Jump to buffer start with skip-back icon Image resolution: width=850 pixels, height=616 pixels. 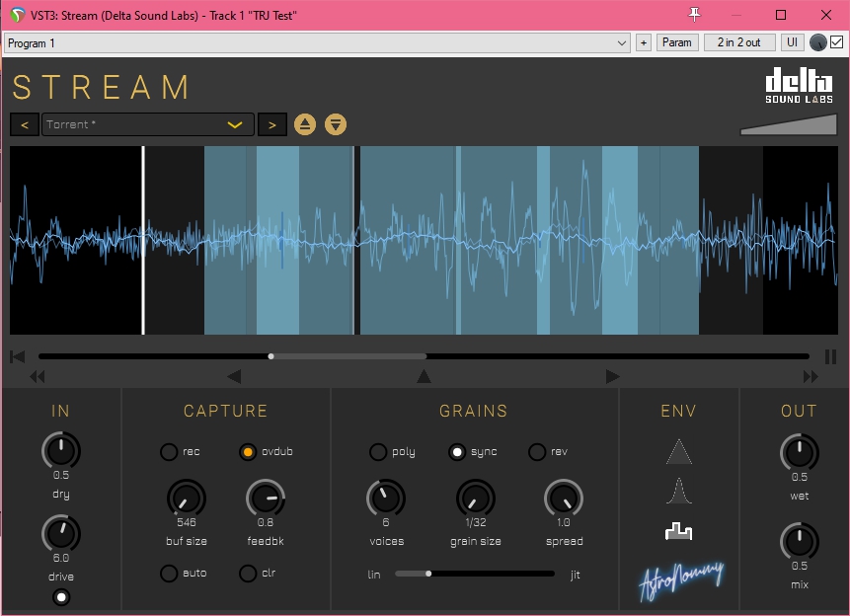click(x=18, y=356)
